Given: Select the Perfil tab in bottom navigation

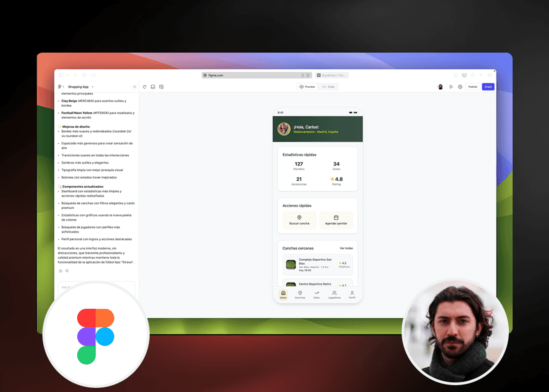Looking at the screenshot, I should click(352, 294).
